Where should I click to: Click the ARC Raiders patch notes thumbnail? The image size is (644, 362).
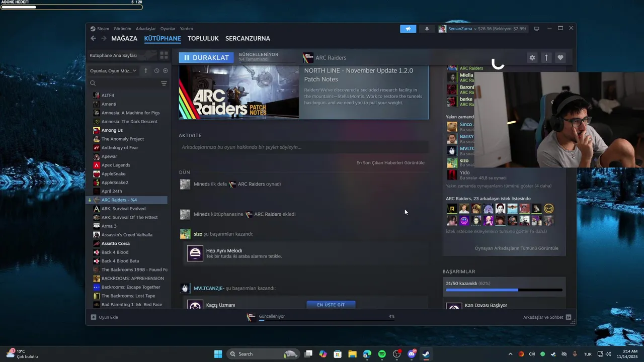[239, 92]
